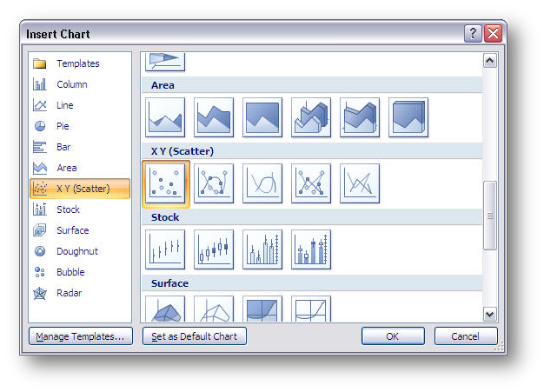Image resolution: width=544 pixels, height=392 pixels.
Task: Confirm with the OK button
Action: click(x=393, y=336)
